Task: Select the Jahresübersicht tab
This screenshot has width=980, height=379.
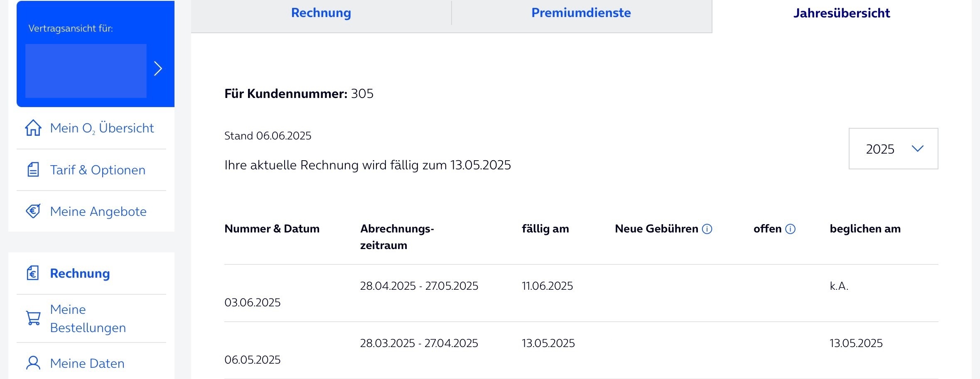Action: click(x=842, y=13)
